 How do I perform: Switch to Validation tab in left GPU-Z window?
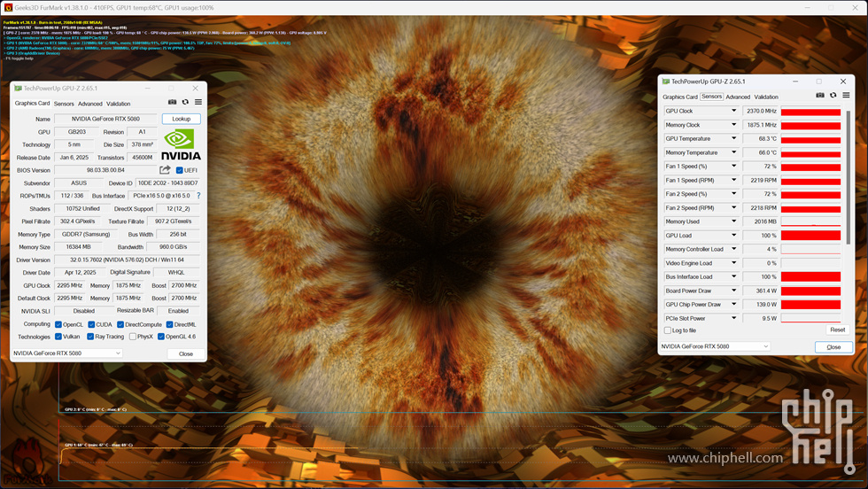[119, 104]
